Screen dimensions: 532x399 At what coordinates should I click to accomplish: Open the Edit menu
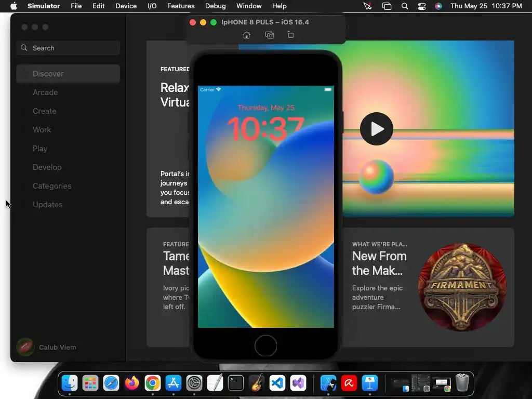pos(98,6)
